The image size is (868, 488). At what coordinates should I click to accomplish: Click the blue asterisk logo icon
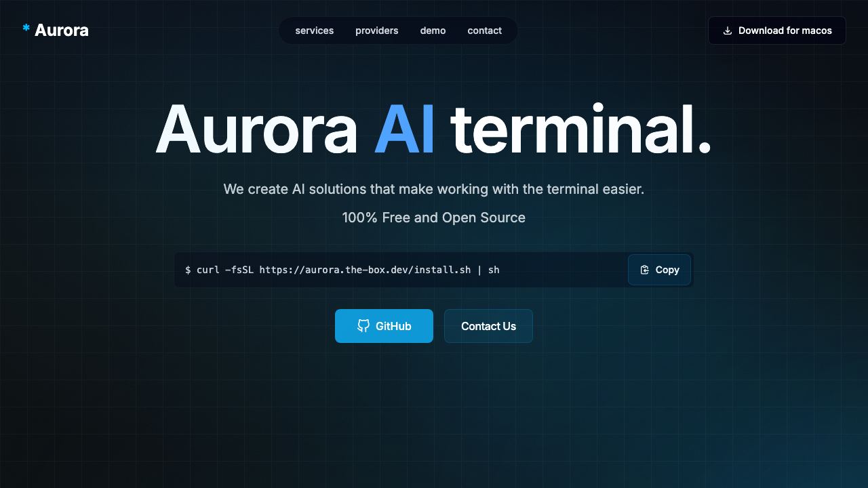click(26, 28)
